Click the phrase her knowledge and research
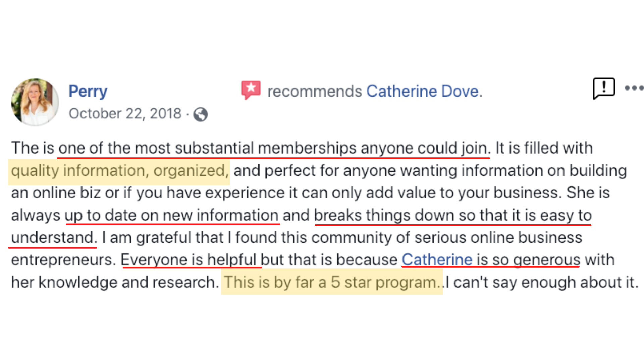 coord(115,282)
